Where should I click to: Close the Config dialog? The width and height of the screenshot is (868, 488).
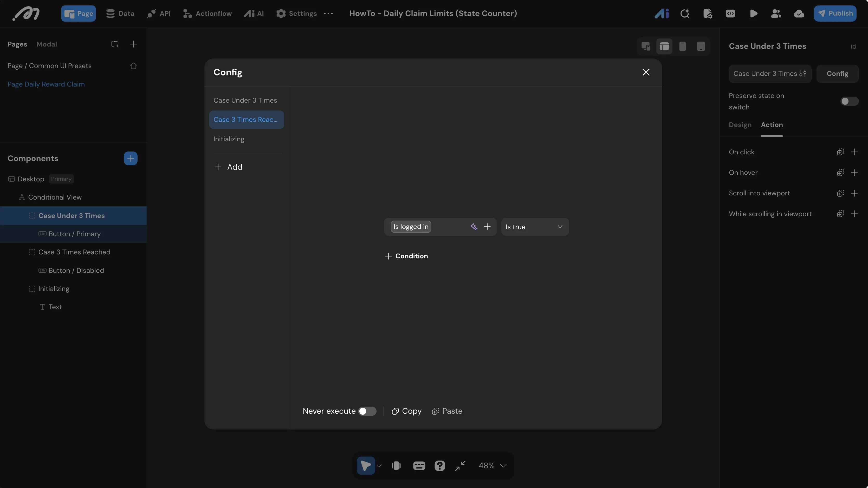[646, 72]
